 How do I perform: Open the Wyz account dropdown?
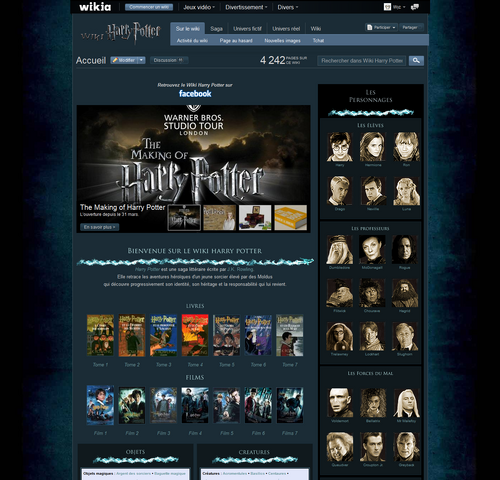click(399, 7)
